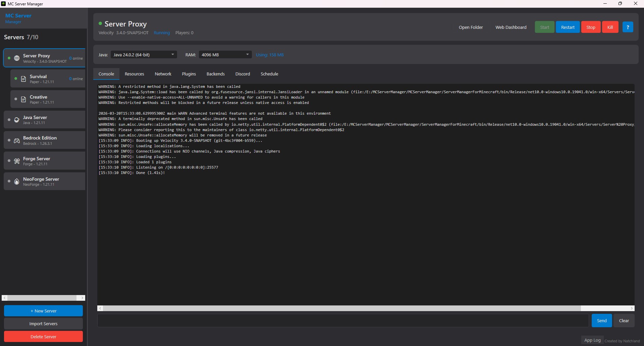Clear the console output

point(624,321)
